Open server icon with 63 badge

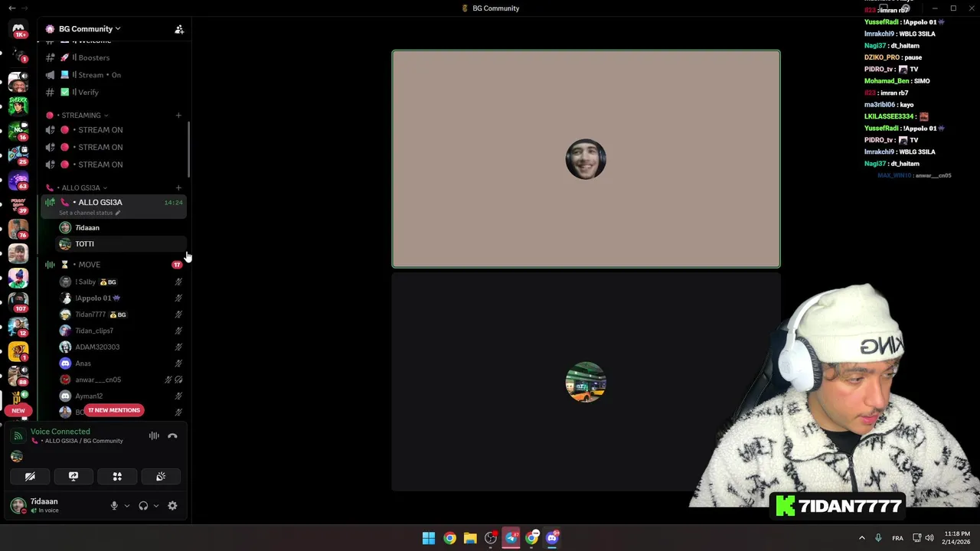(x=18, y=180)
